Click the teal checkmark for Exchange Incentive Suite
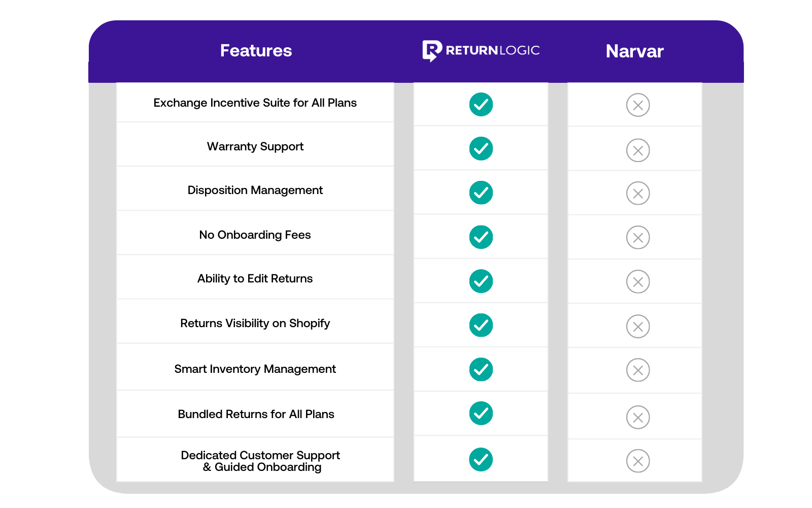This screenshot has height=508, width=812. click(x=481, y=104)
